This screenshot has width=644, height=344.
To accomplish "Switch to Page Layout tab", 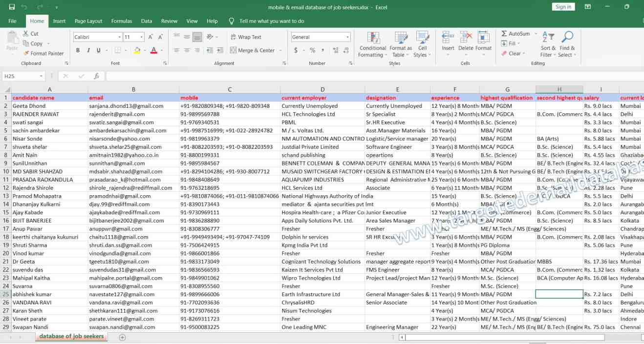I will pyautogui.click(x=88, y=21).
